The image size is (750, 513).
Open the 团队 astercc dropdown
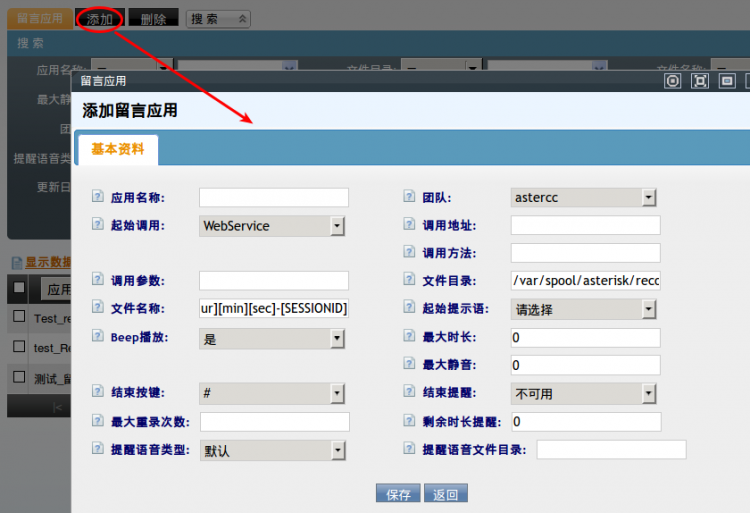[583, 198]
